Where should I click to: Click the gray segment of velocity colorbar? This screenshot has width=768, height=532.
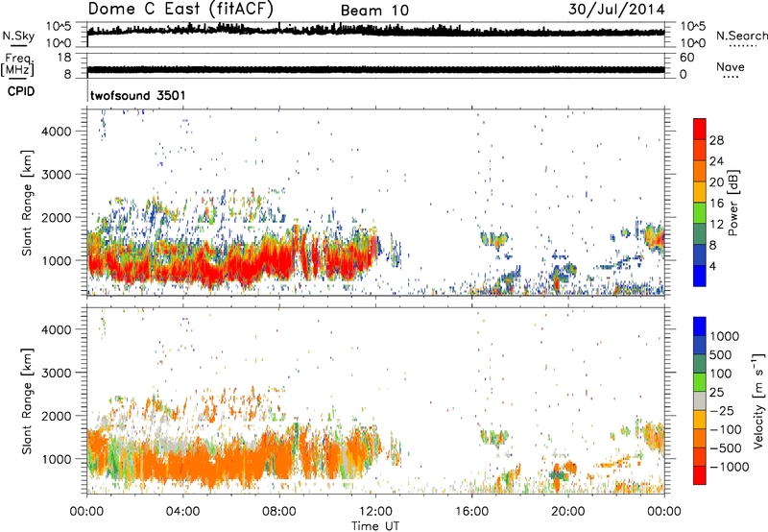pos(700,400)
